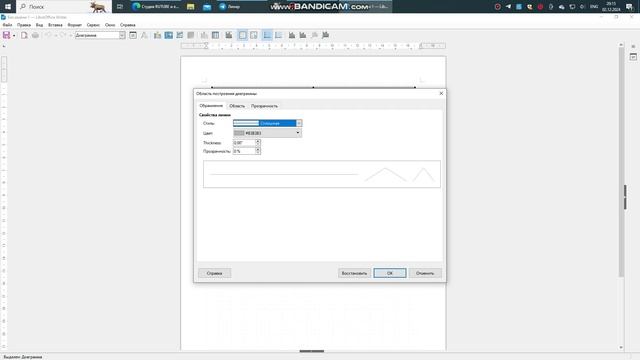This screenshot has width=640, height=360.
Task: Click the Format Selection icon beside element selector
Action: (x=133, y=36)
